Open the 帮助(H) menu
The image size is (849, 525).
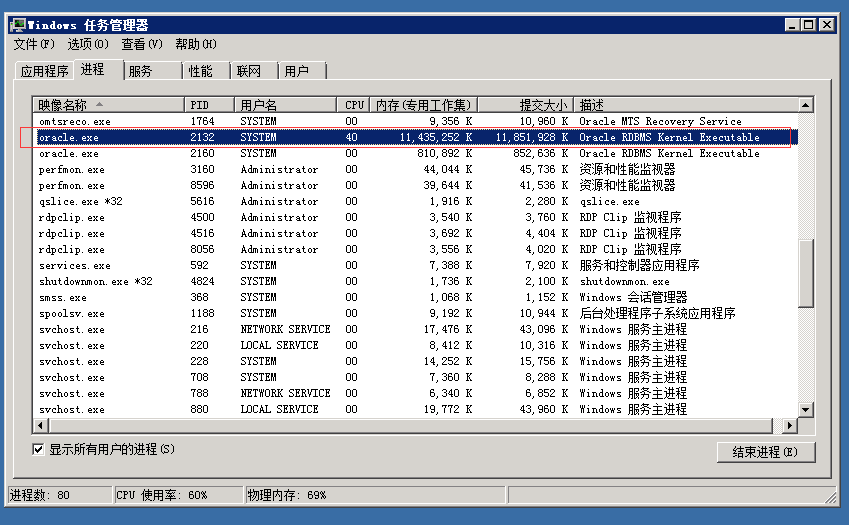click(195, 44)
